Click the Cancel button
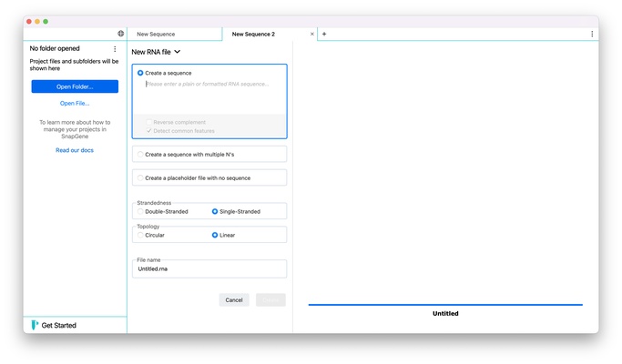This screenshot has height=364, width=622. tap(234, 300)
